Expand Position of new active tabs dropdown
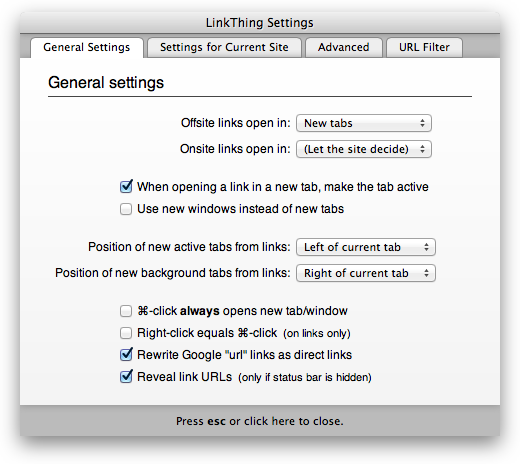 (x=366, y=247)
